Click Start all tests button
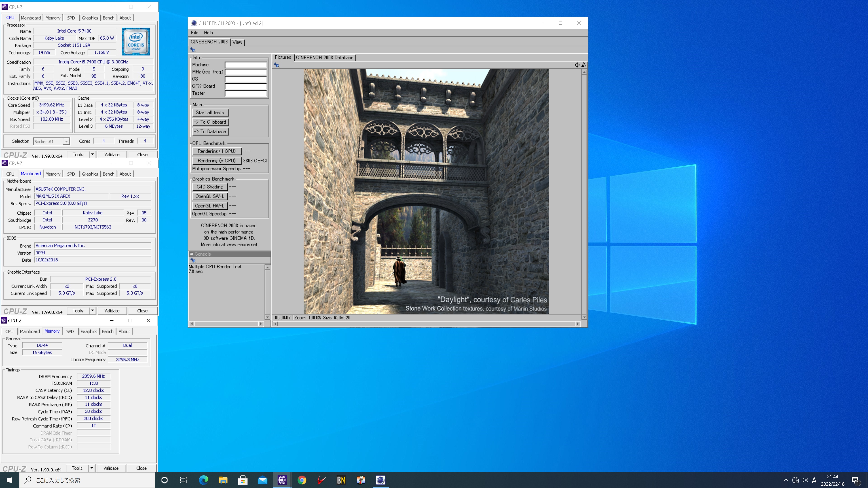 point(210,113)
